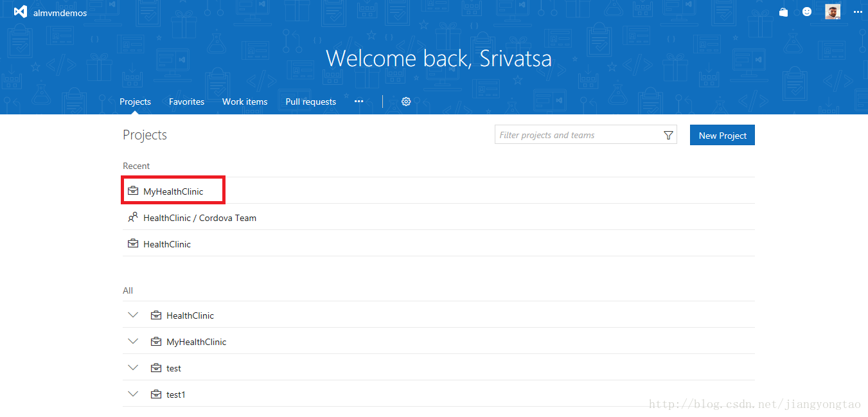Click the briefcase icon beside recent MyHealthClinic
The height and width of the screenshot is (417, 868).
133,191
